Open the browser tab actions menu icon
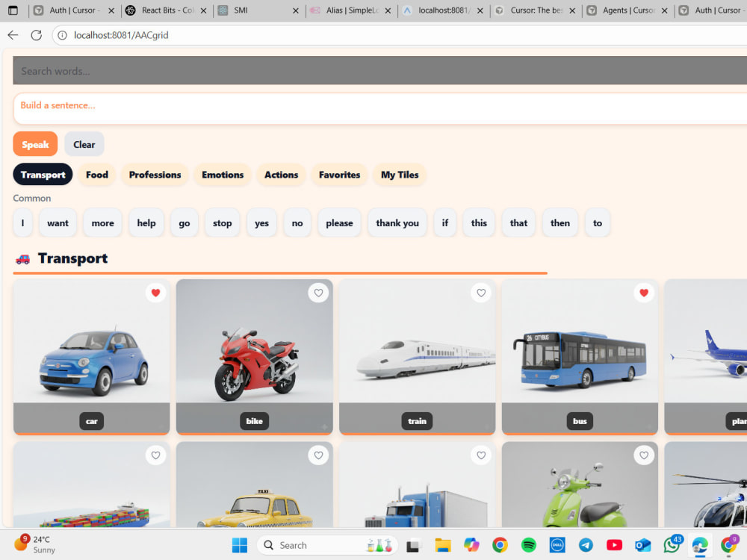This screenshot has width=747, height=560. [x=13, y=10]
